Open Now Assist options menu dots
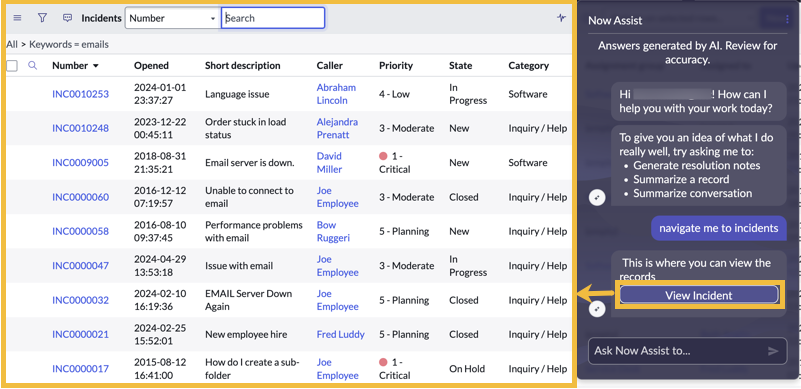The width and height of the screenshot is (801, 389). point(787,19)
